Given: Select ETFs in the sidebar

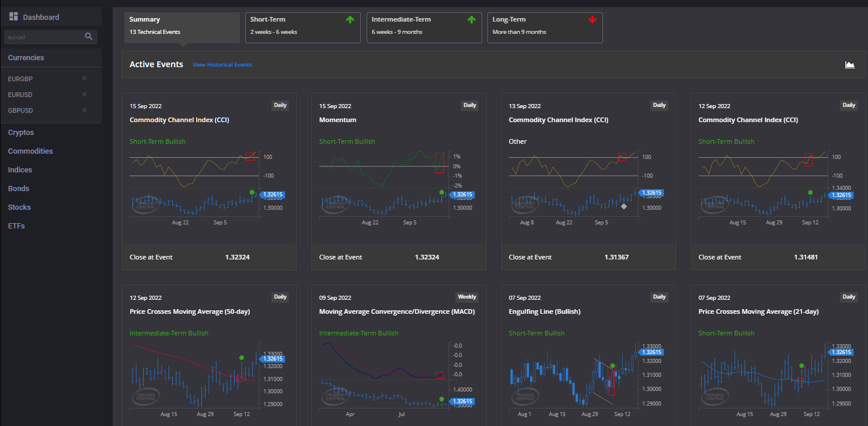Looking at the screenshot, I should coord(16,226).
